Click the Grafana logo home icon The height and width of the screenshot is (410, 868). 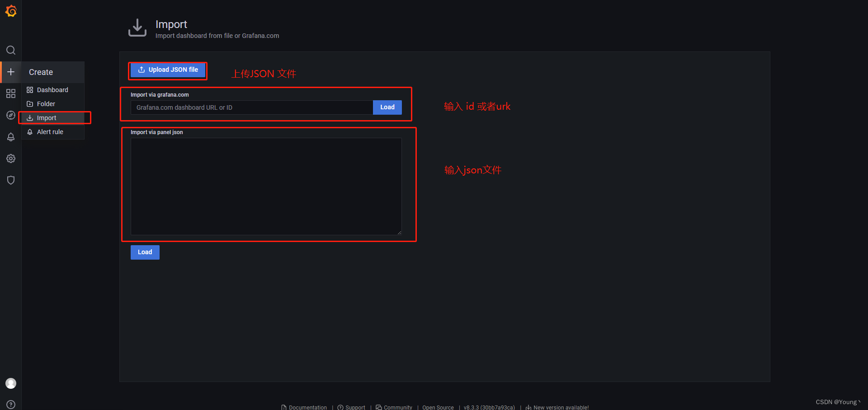click(x=11, y=11)
